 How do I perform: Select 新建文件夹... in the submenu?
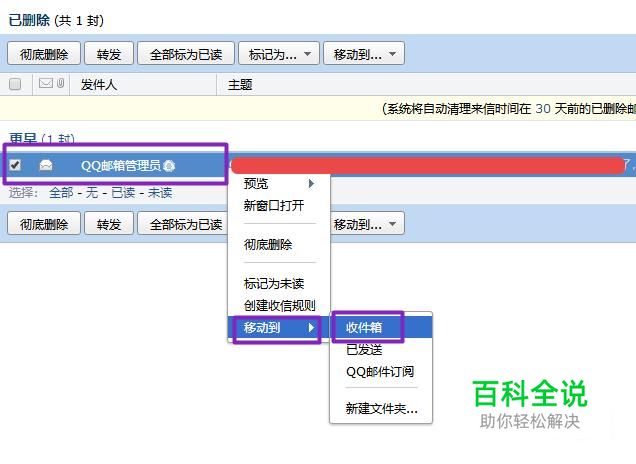[x=381, y=408]
